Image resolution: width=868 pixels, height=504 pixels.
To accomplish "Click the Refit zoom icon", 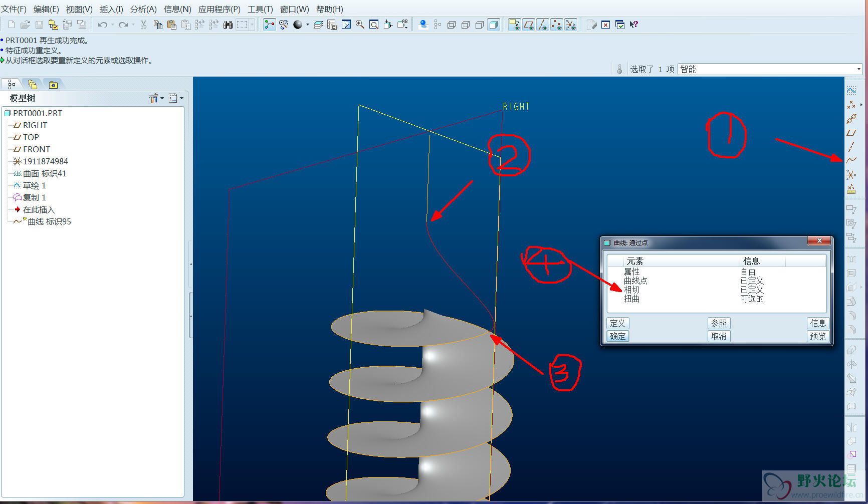I will 374,25.
